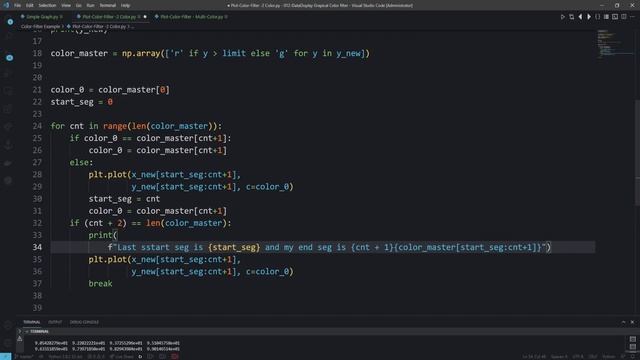Go to next change arrow
Screen dimensions: 640x360
[x=589, y=17]
